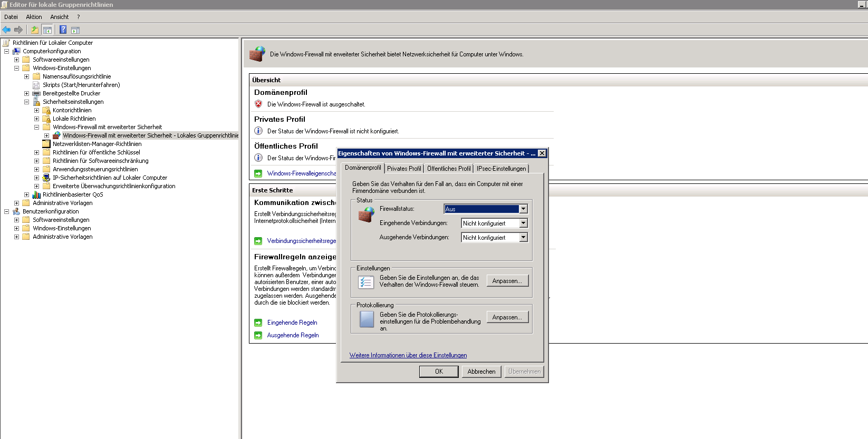The image size is (868, 439).
Task: Open the ? help menu
Action: pos(78,17)
